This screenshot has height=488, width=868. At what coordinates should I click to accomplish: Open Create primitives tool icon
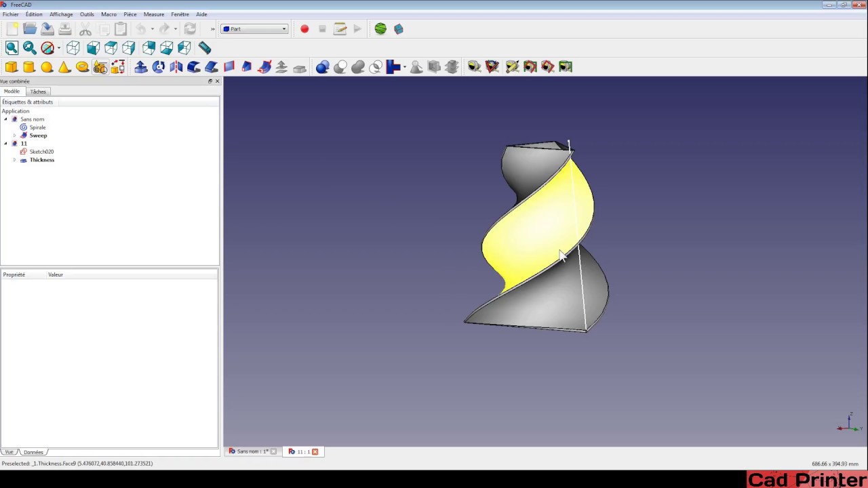pyautogui.click(x=100, y=66)
